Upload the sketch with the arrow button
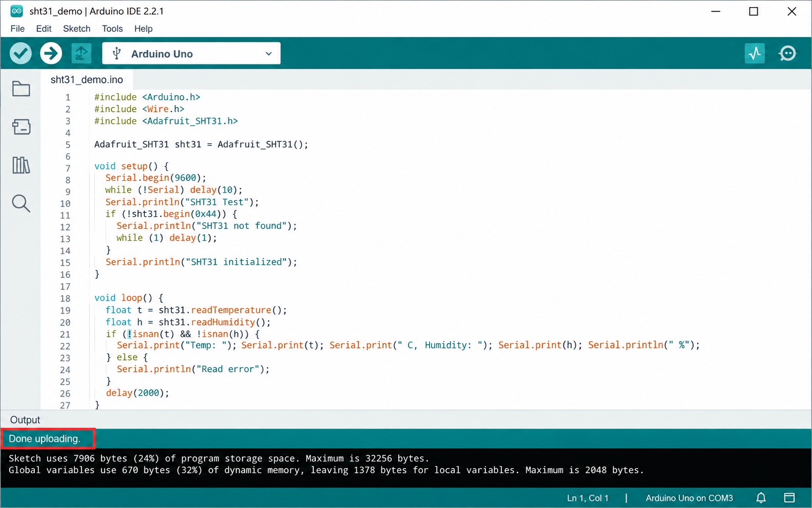This screenshot has height=508, width=812. click(51, 53)
